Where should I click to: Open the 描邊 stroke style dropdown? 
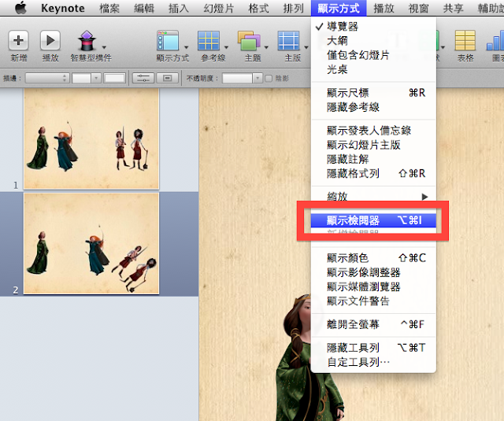(47, 78)
